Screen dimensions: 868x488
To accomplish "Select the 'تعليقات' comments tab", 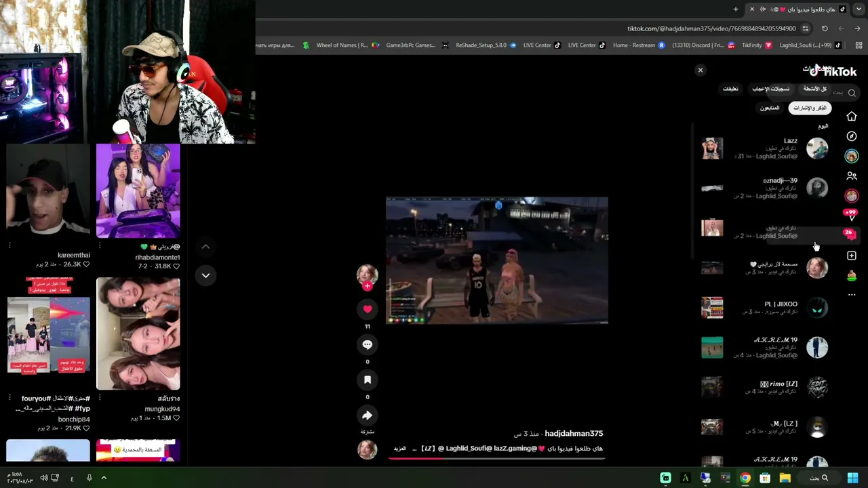I will click(x=730, y=89).
